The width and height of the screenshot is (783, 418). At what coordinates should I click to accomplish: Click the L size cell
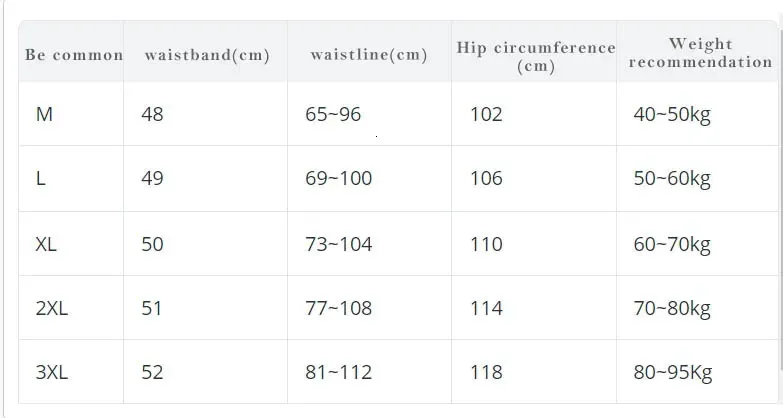pos(40,178)
